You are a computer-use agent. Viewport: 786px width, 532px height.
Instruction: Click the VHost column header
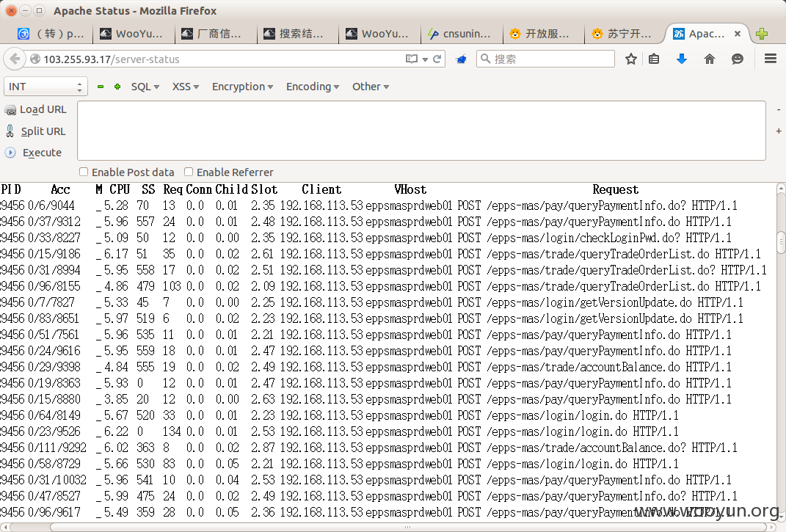tap(410, 189)
